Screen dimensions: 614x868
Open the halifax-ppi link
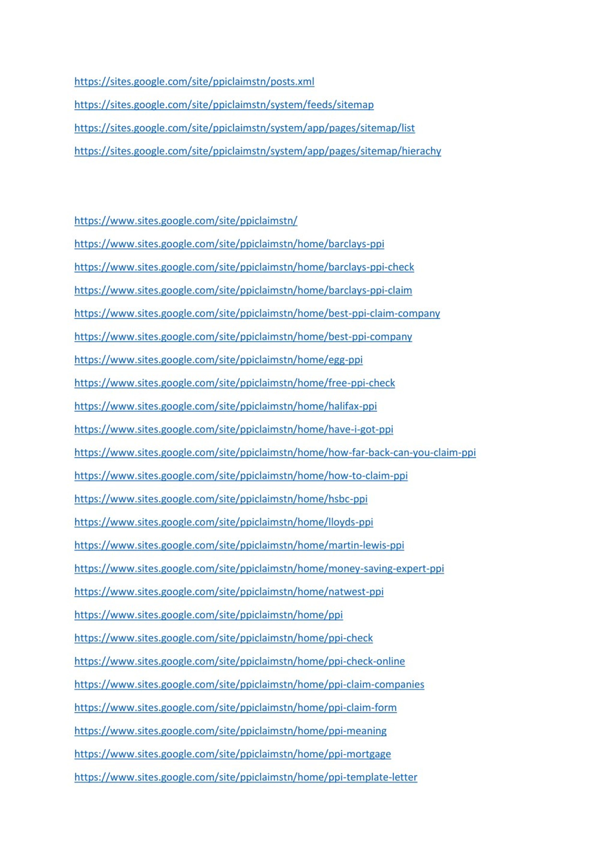(225, 406)
